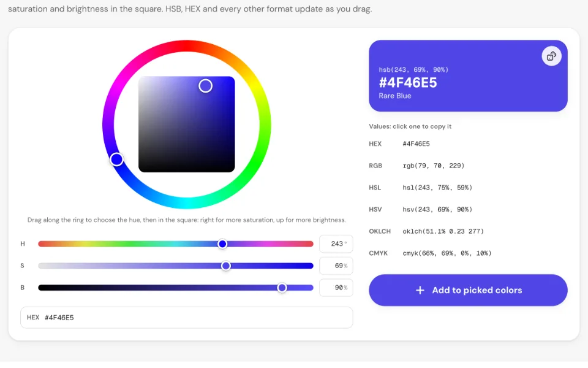The image size is (588, 368).
Task: Click Add to picked colors button
Action: point(468,290)
